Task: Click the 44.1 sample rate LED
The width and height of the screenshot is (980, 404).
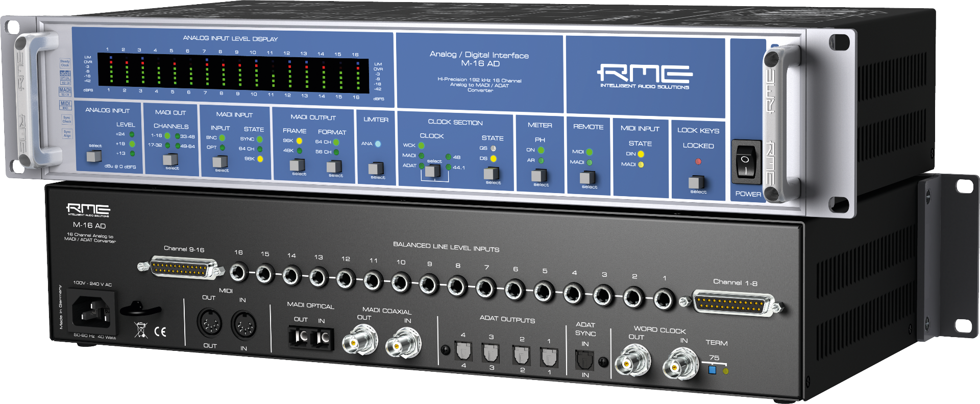Action: pos(448,167)
